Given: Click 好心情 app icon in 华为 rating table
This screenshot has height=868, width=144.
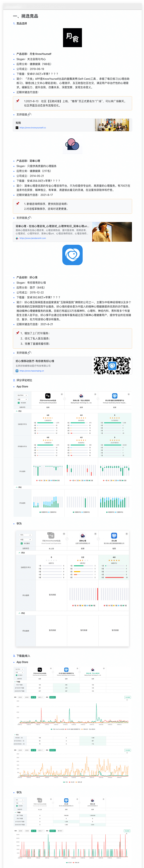Looking at the screenshot, I should pos(114,535).
